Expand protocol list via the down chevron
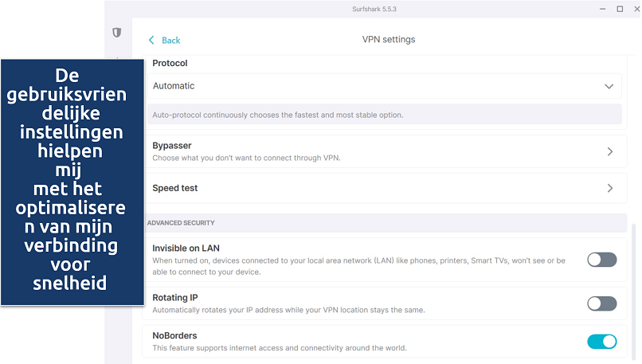This screenshot has height=364, width=642. pyautogui.click(x=609, y=86)
